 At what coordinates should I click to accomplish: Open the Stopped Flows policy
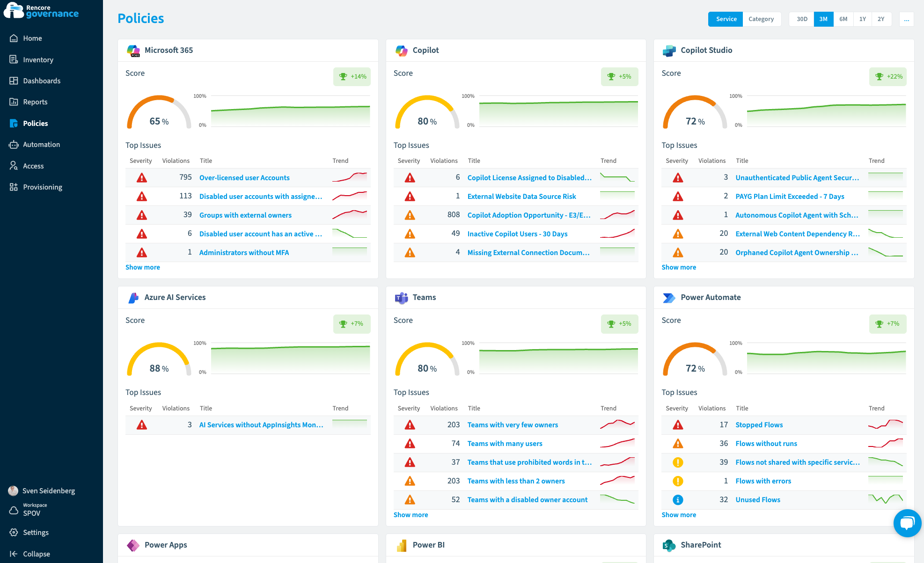759,425
